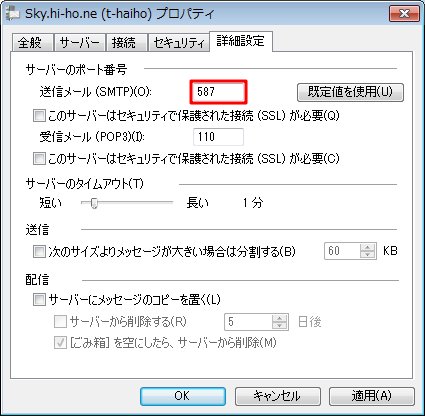Click the mail account icon in title bar
The height and width of the screenshot is (416, 425).
pos(14,13)
